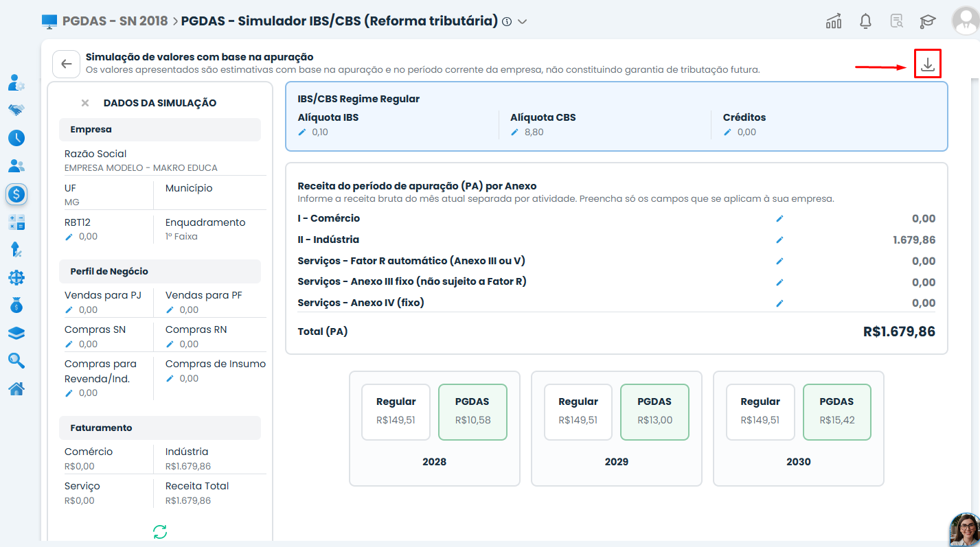This screenshot has width=980, height=547.
Task: Open the calculator sidebar icon
Action: 16,222
